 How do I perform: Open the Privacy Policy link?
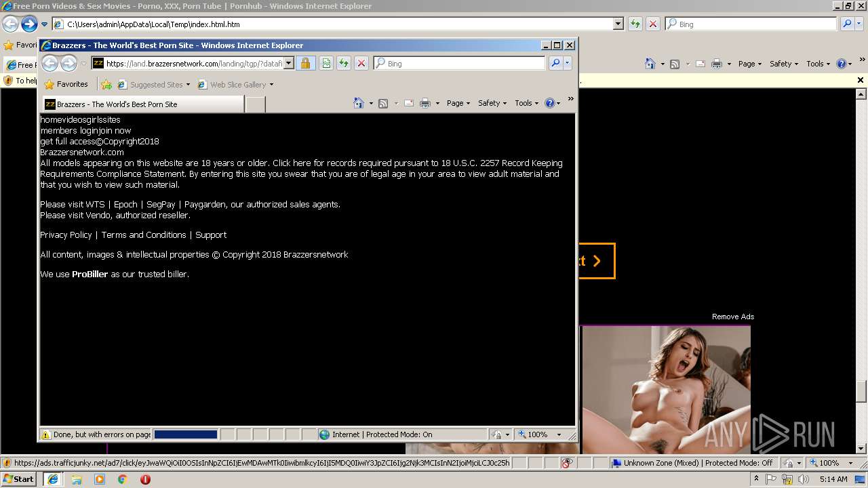coord(66,235)
